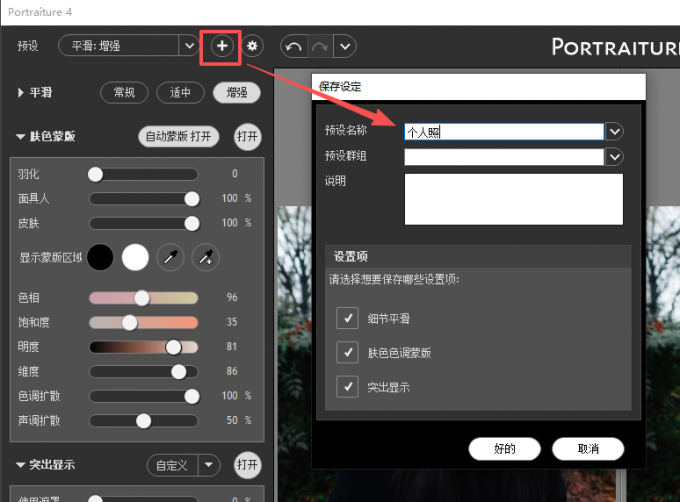Click the 预设名称 input field
680x502 pixels.
pos(504,132)
